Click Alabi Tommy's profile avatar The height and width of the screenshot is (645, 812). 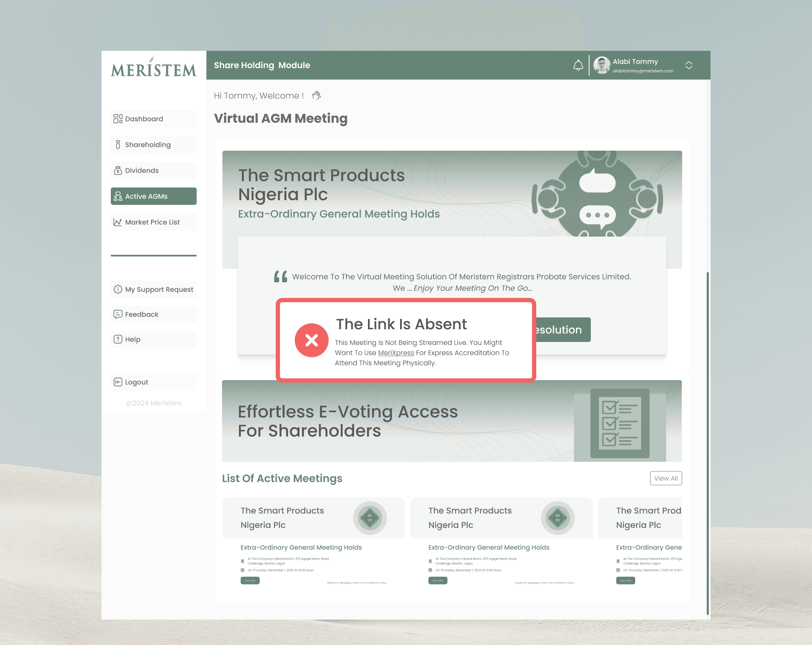click(x=601, y=65)
